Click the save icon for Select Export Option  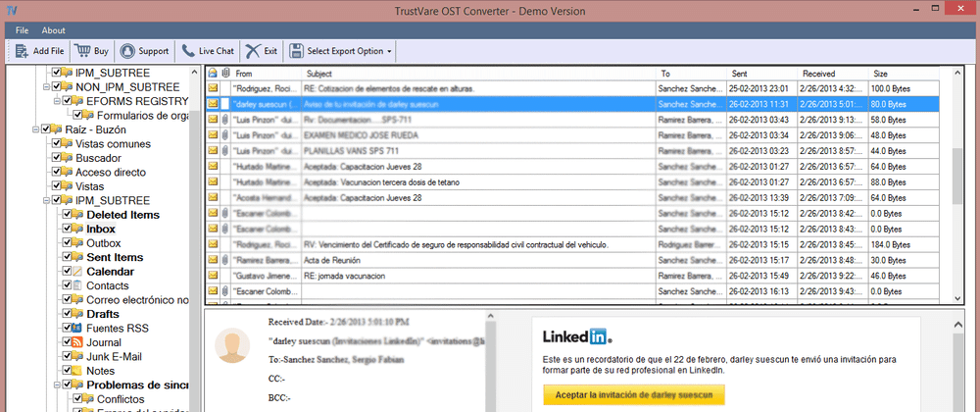296,51
